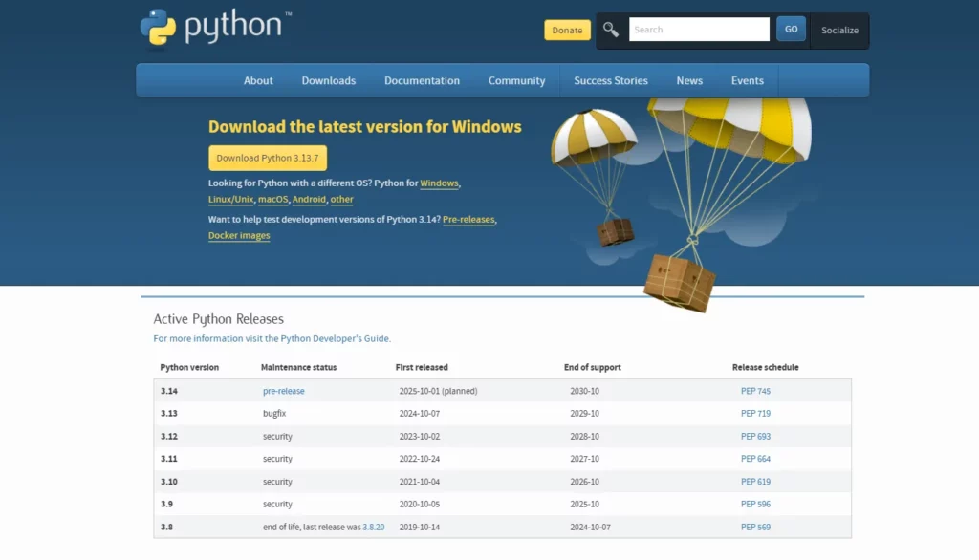Click the Release schedule column header
Viewport: 979px width, 560px height.
(766, 367)
